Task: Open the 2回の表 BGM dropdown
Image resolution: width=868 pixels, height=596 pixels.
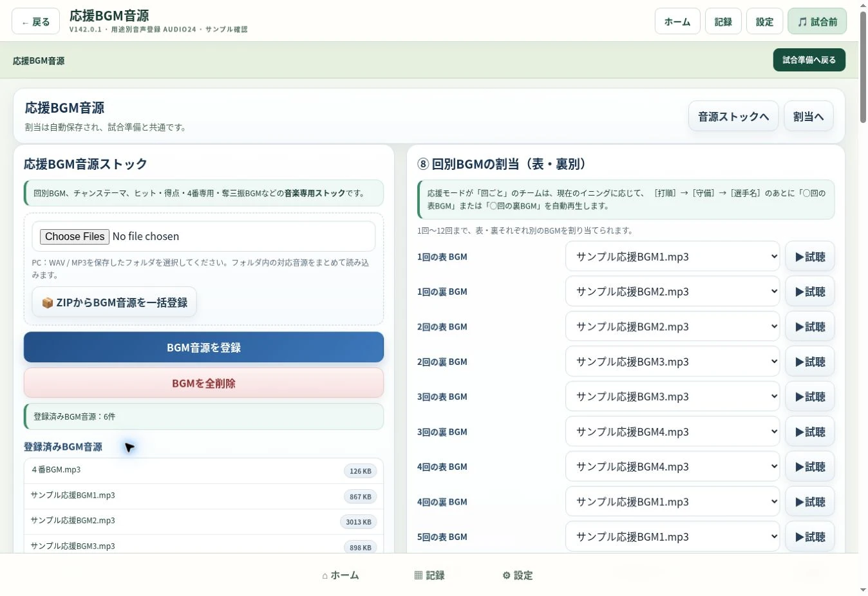Action: (672, 327)
